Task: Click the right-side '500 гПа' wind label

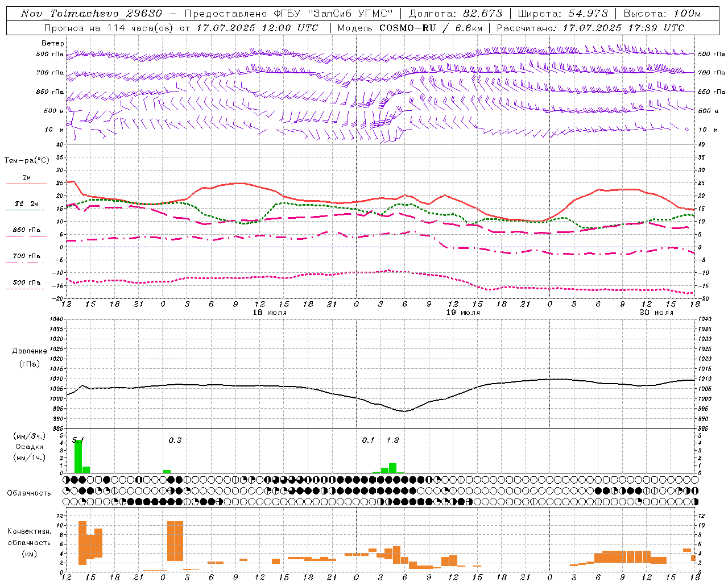Action: pos(712,55)
